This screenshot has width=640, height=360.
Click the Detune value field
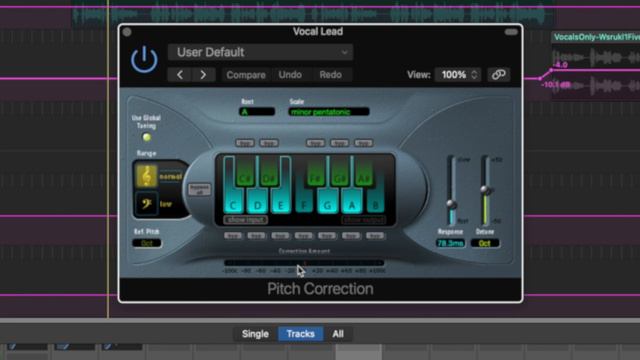485,243
